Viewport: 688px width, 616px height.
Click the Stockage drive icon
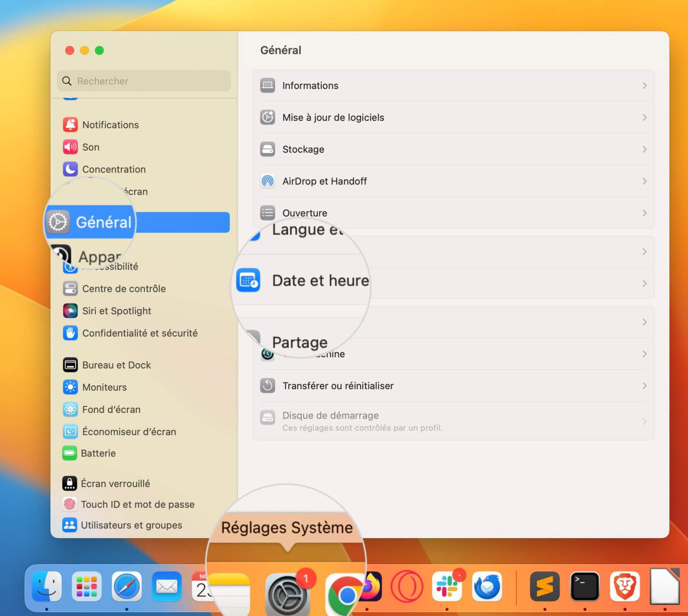(268, 149)
